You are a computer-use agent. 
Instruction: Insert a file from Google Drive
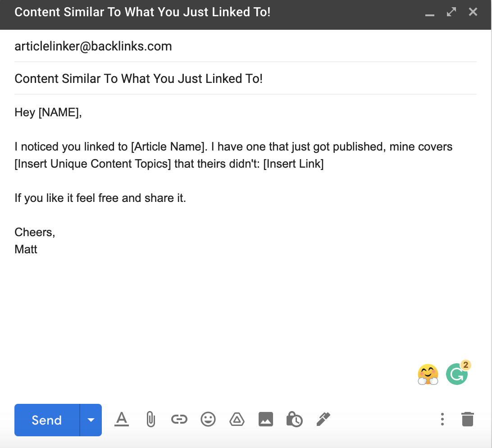pyautogui.click(x=237, y=419)
